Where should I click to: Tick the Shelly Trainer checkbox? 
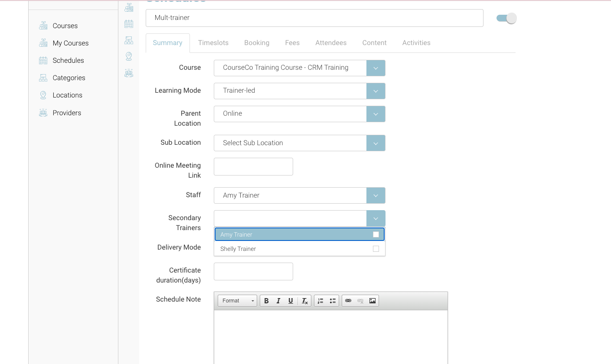[376, 249]
